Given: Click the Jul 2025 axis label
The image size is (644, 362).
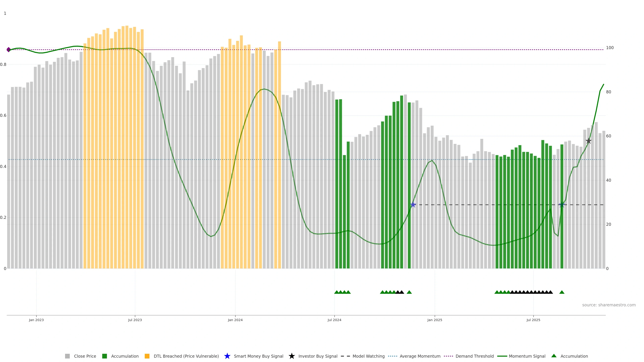Looking at the screenshot, I should pos(533,320).
